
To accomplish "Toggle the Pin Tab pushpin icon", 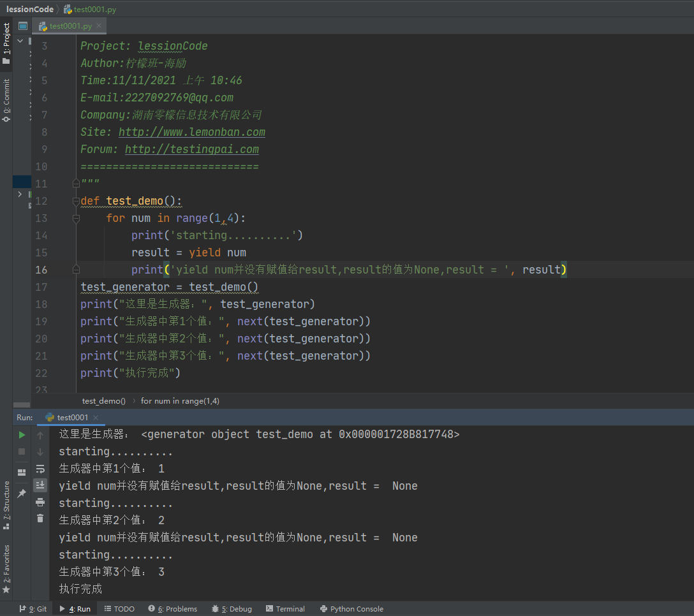I will click(x=22, y=494).
